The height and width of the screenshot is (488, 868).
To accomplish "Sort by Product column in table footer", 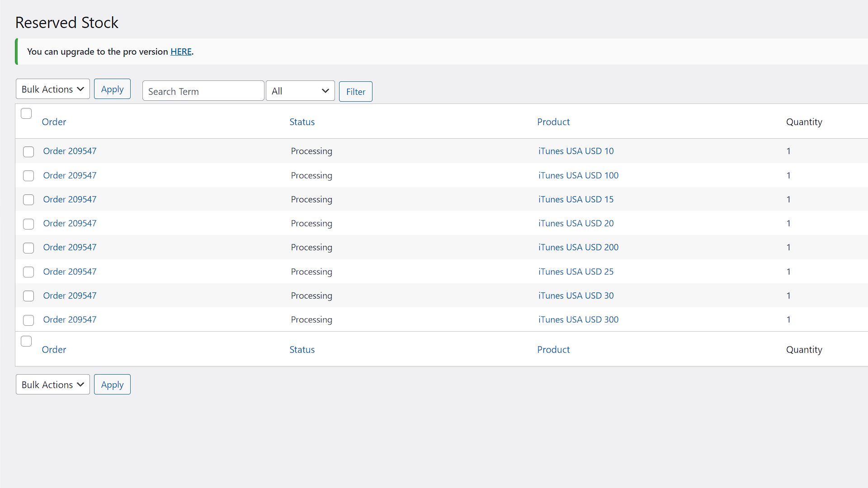I will click(x=553, y=350).
